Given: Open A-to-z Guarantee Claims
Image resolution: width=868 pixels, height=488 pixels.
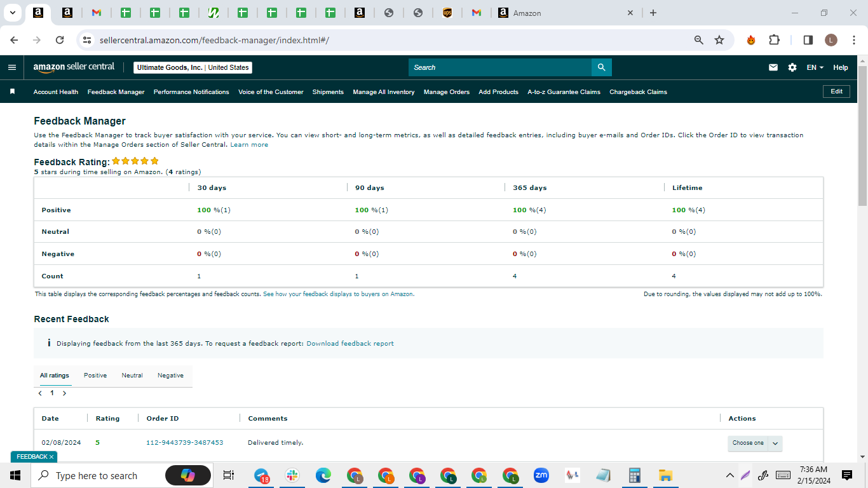Looking at the screenshot, I should pos(564,92).
